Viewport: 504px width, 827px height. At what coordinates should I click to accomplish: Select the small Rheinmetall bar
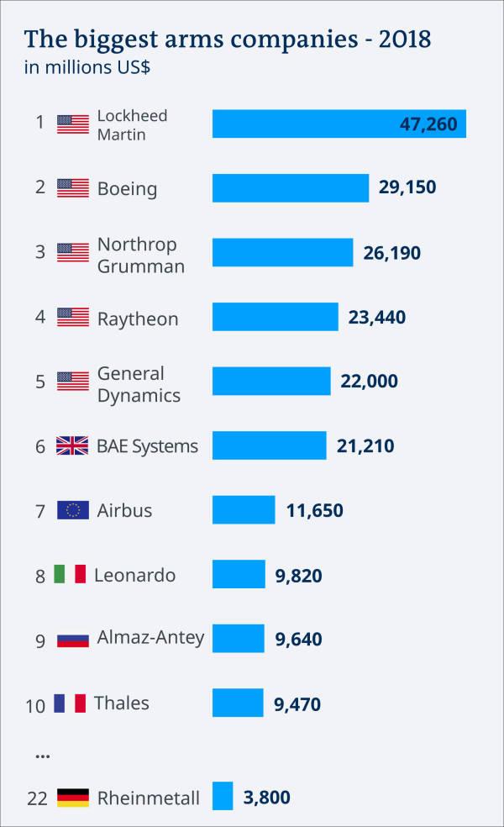click(x=223, y=795)
